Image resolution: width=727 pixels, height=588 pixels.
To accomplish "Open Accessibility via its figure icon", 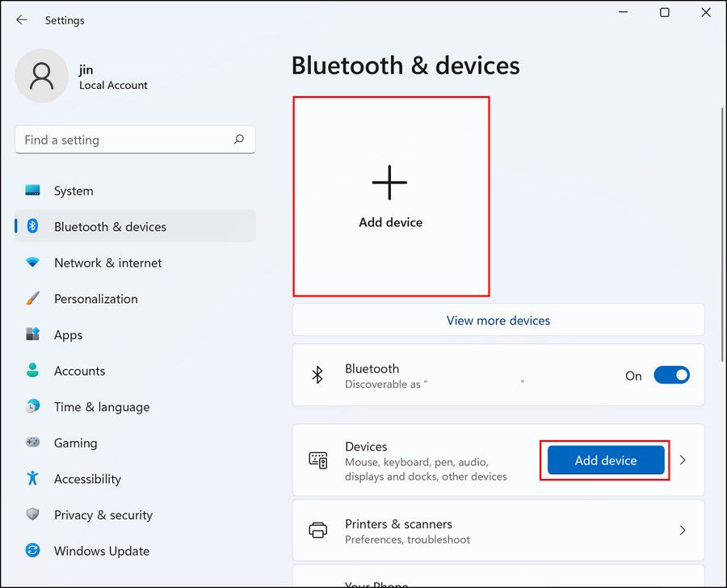I will click(x=32, y=478).
